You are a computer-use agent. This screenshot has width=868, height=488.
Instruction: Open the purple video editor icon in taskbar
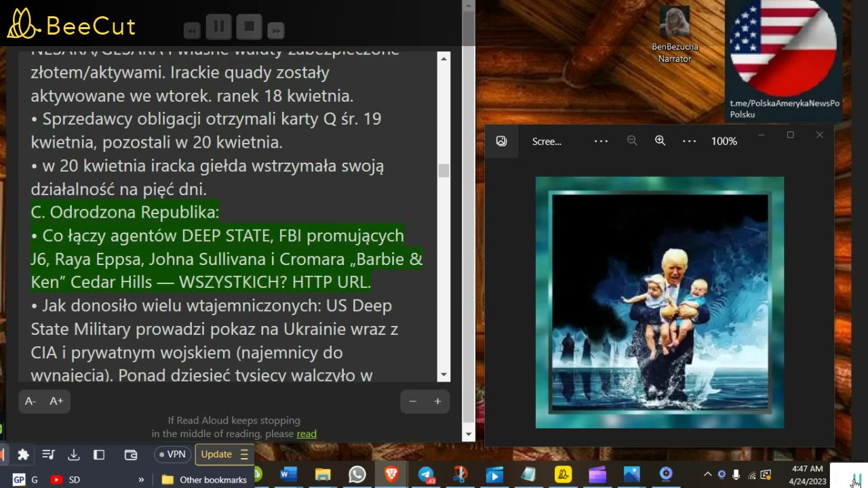pos(597,474)
